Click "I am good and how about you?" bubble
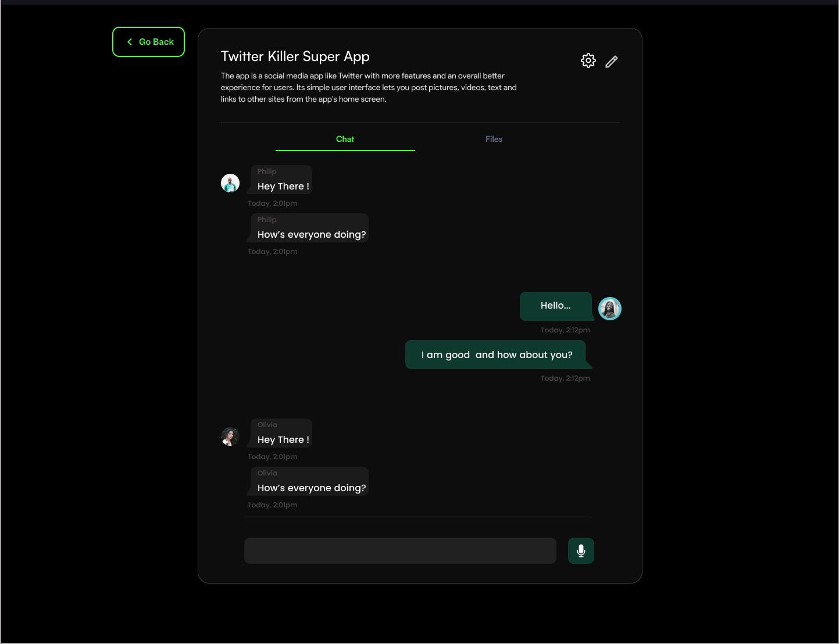Viewport: 839px width, 644px height. 497,355
